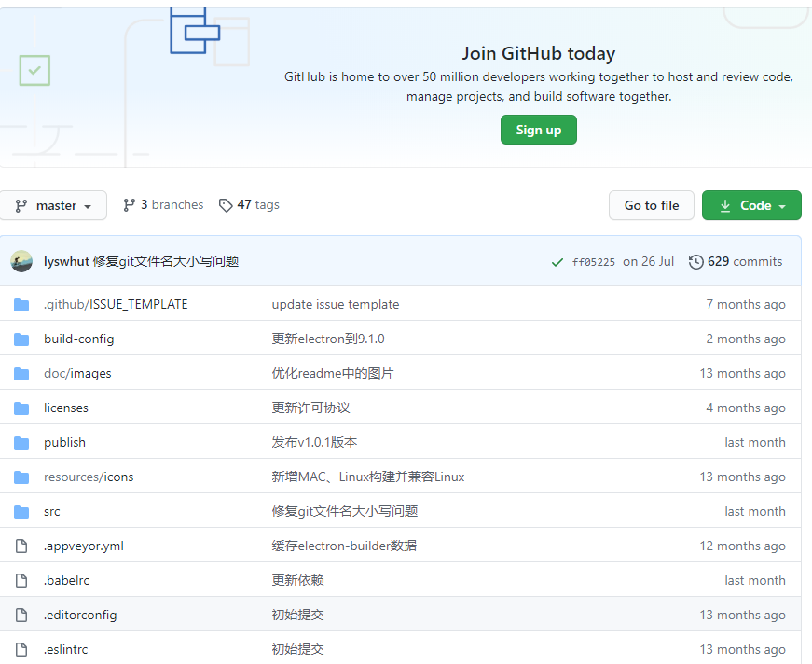Image resolution: width=812 pixels, height=664 pixels.
Task: Click 'on 26 Jul' commit date
Action: (648, 261)
